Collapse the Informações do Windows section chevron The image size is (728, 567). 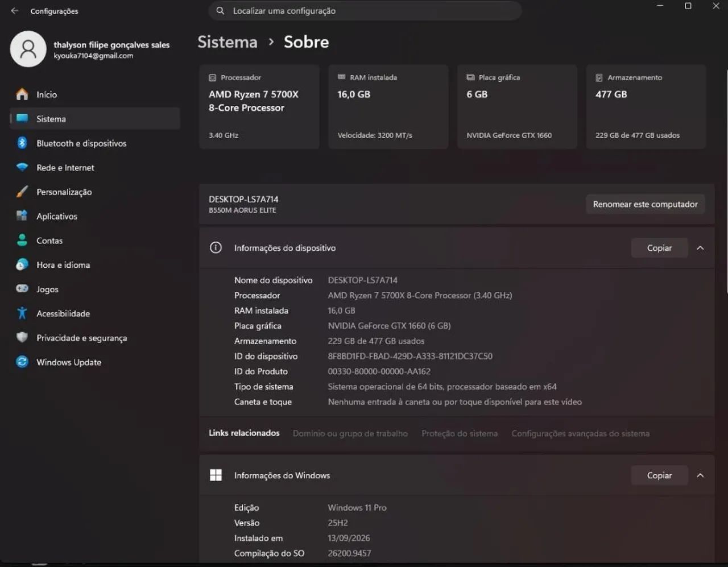[700, 475]
